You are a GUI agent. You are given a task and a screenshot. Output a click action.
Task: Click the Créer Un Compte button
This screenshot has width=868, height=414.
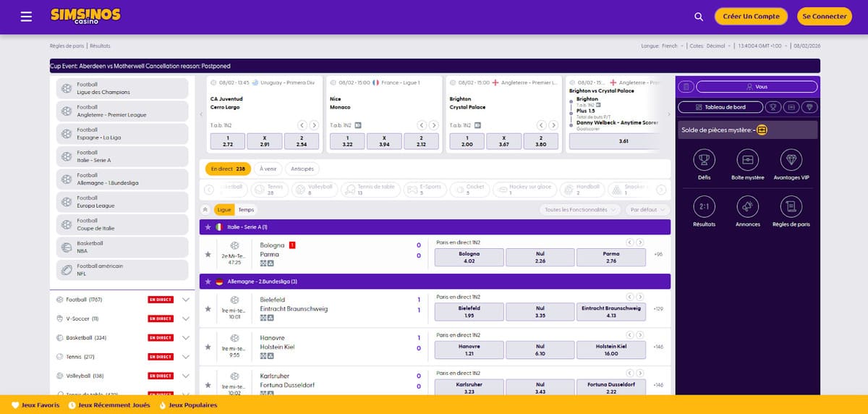tap(751, 17)
